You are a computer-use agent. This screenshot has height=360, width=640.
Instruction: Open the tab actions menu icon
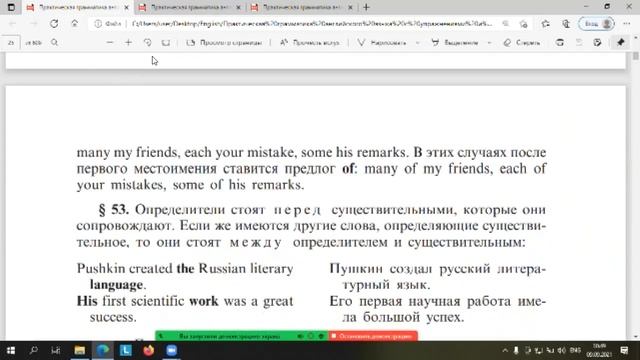click(x=11, y=7)
